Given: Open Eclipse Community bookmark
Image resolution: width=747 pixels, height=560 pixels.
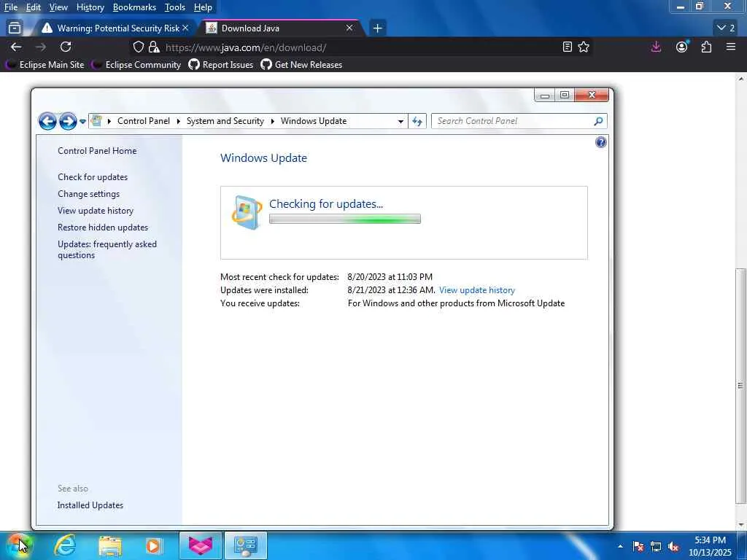Looking at the screenshot, I should tap(137, 65).
